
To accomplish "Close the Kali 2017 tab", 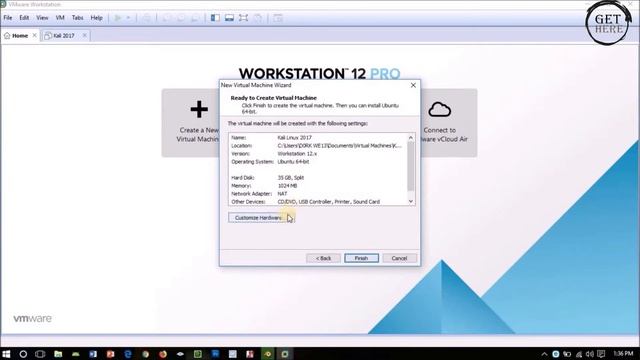I will (x=84, y=36).
